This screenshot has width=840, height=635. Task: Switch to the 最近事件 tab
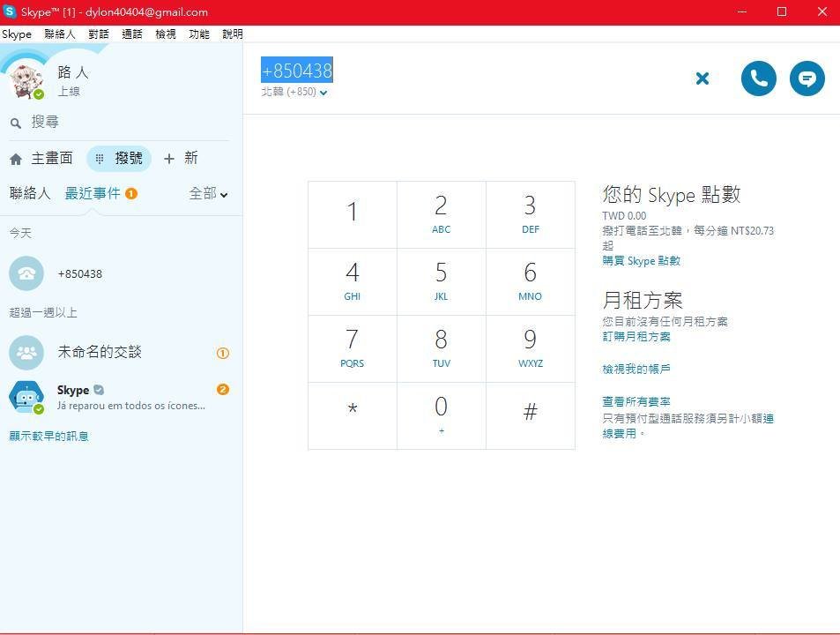[93, 193]
